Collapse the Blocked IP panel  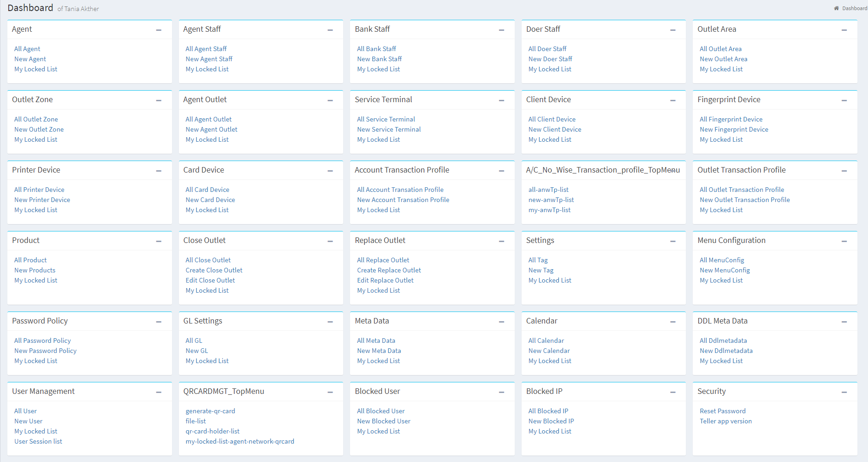[673, 392]
